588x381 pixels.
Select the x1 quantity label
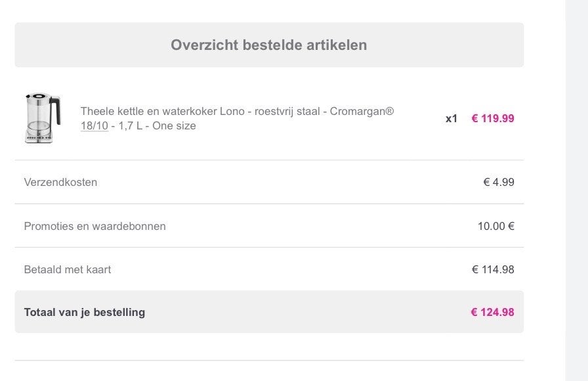click(451, 119)
